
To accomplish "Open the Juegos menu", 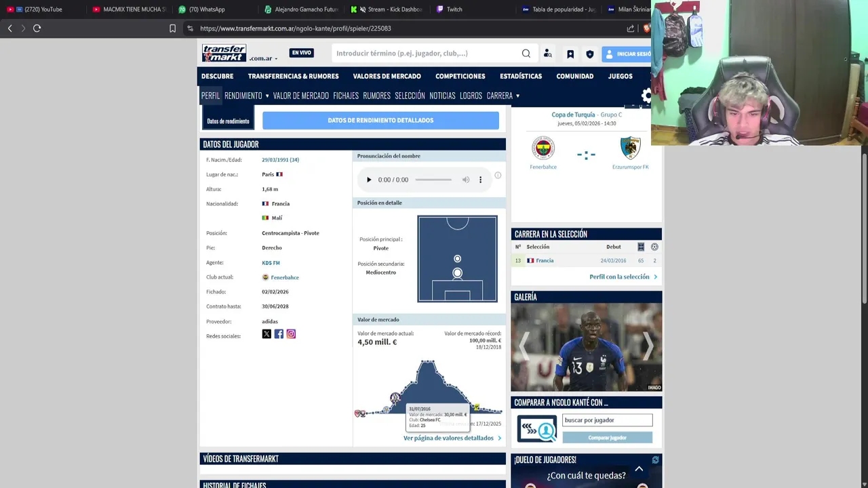I will tap(620, 76).
